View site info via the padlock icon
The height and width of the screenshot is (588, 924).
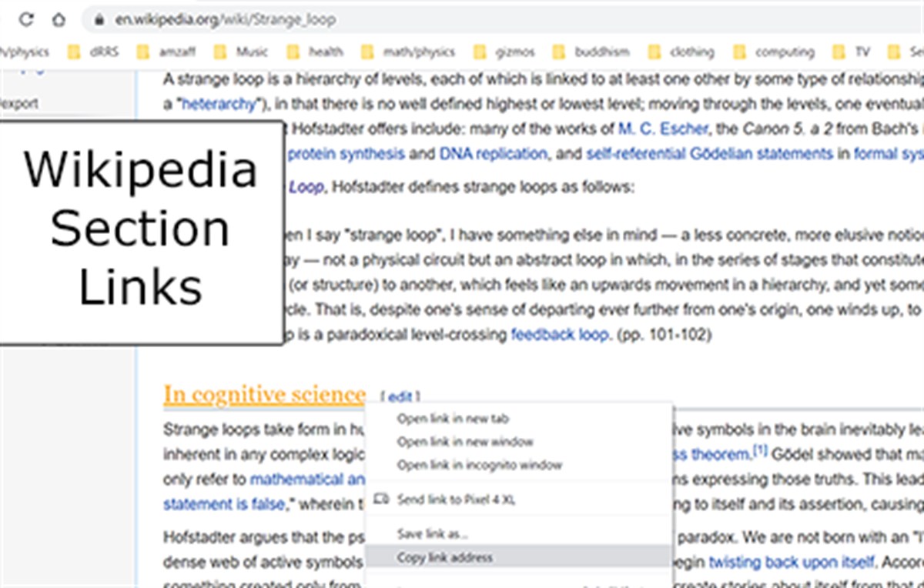pyautogui.click(x=98, y=20)
